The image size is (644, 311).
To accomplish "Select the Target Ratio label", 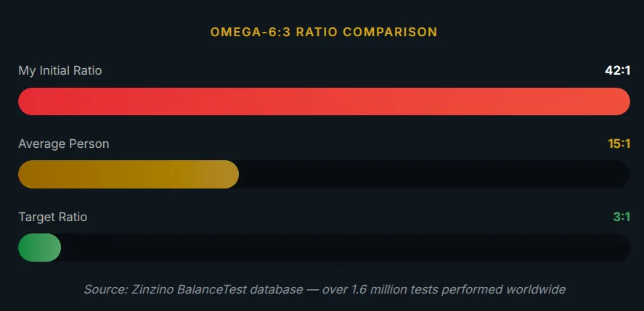I will point(52,217).
